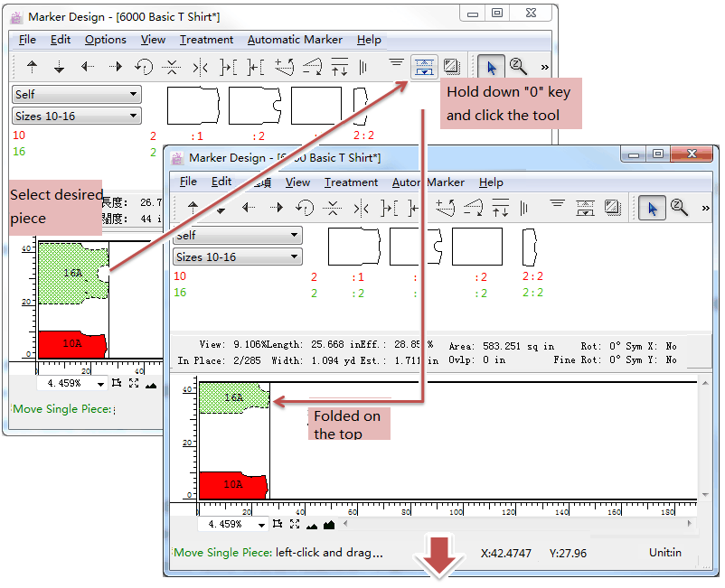Select the arrow pointer tool in front window
The height and width of the screenshot is (588, 725).
[650, 208]
